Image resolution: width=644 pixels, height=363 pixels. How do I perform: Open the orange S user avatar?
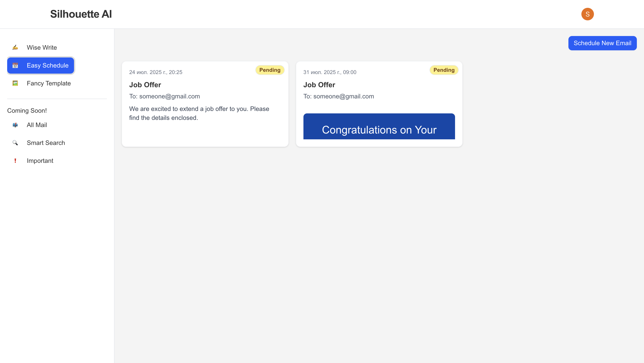pyautogui.click(x=587, y=14)
